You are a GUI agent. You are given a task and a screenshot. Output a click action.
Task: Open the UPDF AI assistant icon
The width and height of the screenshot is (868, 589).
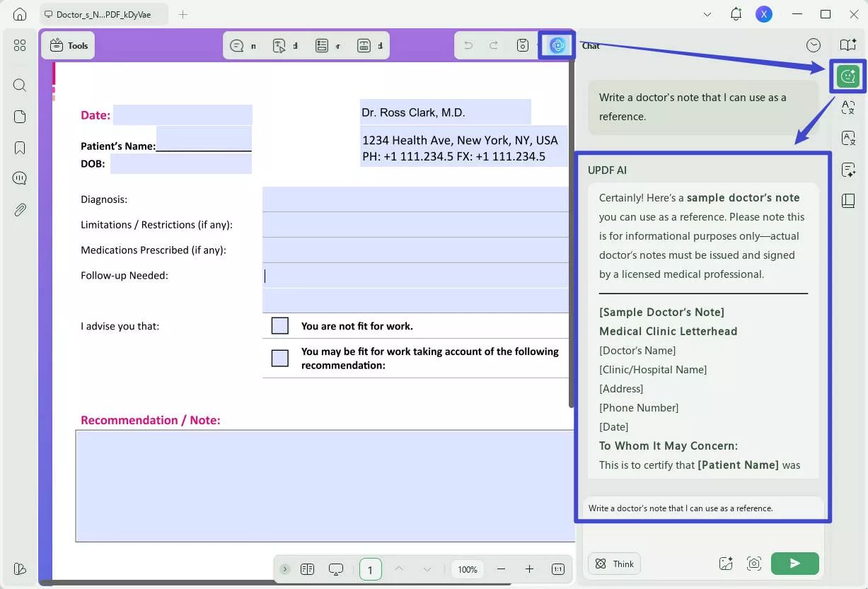[557, 45]
